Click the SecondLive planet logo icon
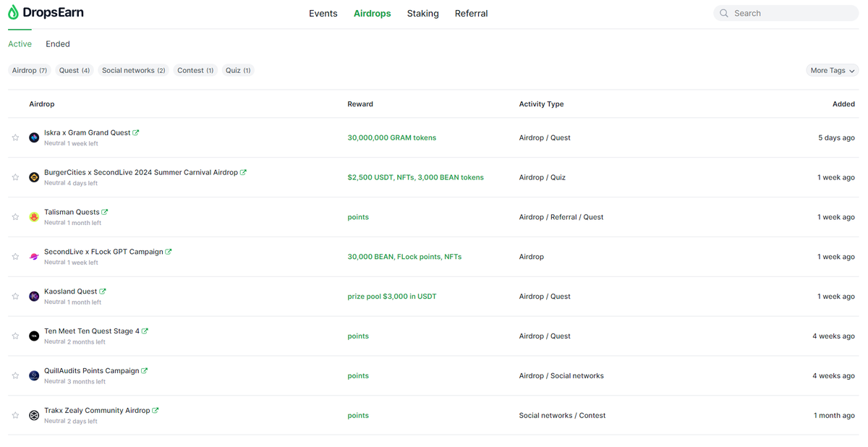The height and width of the screenshot is (447, 868). pyautogui.click(x=34, y=257)
